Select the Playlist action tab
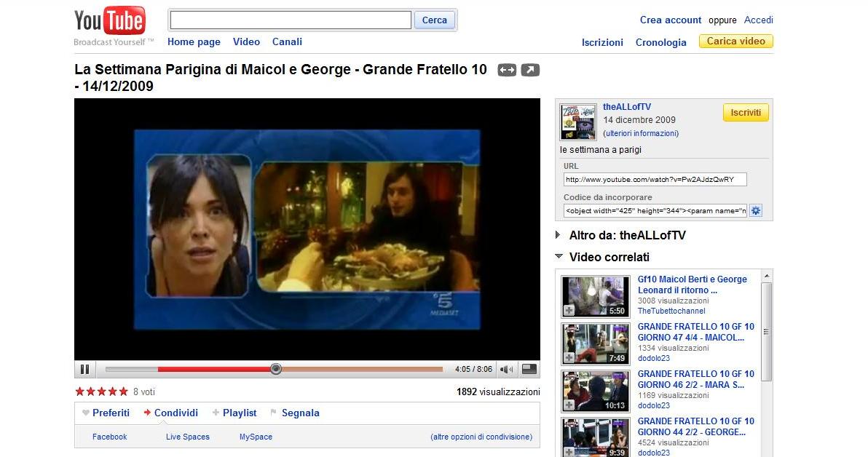The width and height of the screenshot is (868, 457). (x=239, y=413)
